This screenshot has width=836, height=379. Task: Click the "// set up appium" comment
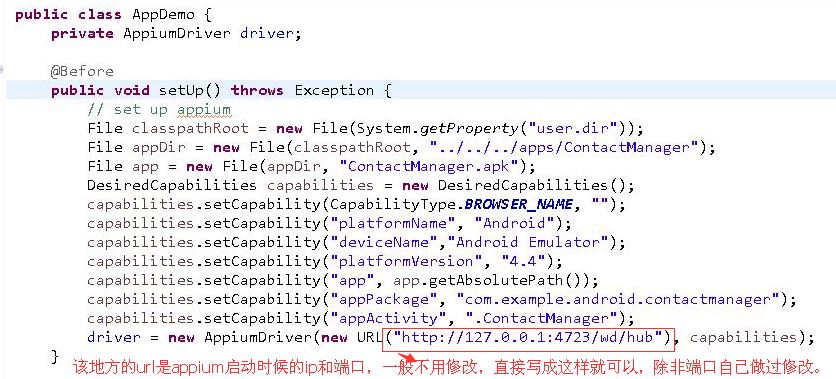click(x=159, y=110)
